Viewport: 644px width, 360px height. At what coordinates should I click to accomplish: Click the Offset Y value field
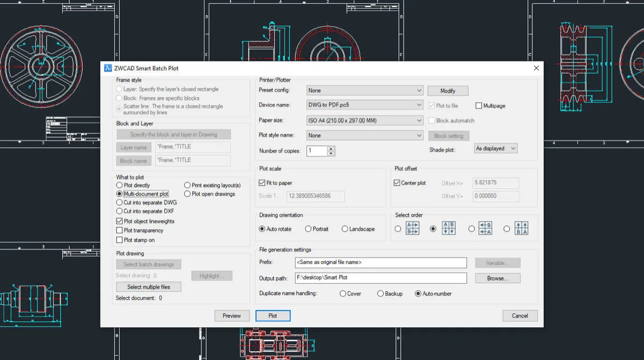click(496, 196)
